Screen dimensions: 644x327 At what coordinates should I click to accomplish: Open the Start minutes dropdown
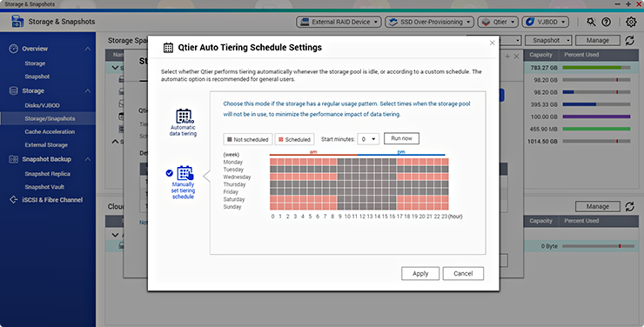368,139
